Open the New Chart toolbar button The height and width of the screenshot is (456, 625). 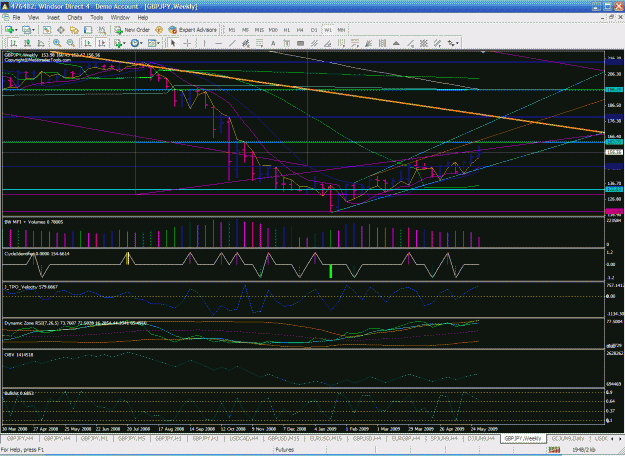coord(9,30)
